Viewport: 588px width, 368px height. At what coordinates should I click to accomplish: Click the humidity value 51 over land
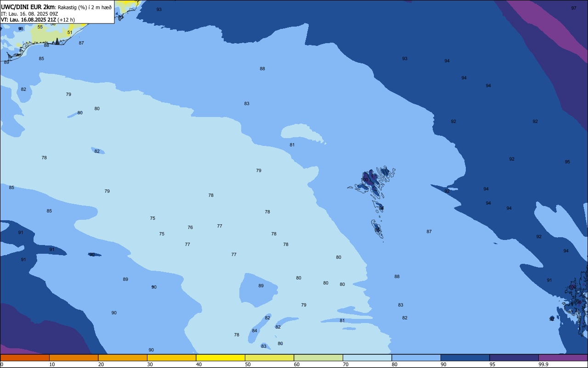pyautogui.click(x=70, y=33)
